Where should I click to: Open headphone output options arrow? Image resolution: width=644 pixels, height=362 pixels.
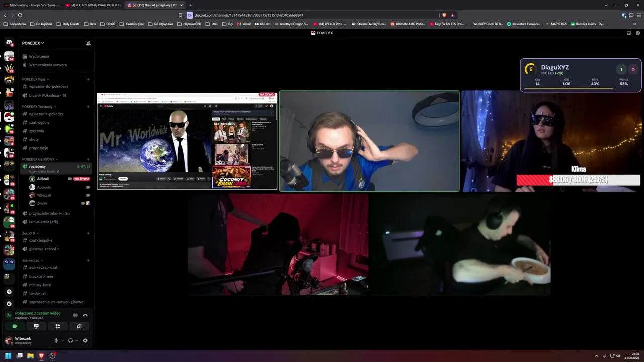(77, 340)
